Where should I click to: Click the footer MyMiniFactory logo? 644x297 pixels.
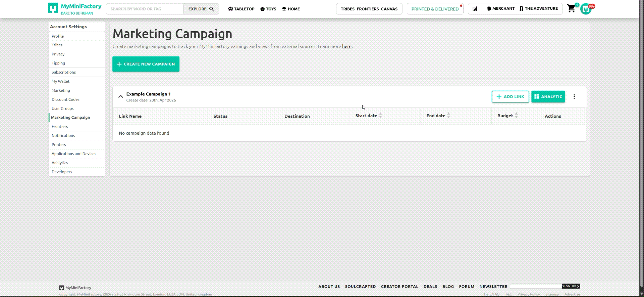pos(75,288)
